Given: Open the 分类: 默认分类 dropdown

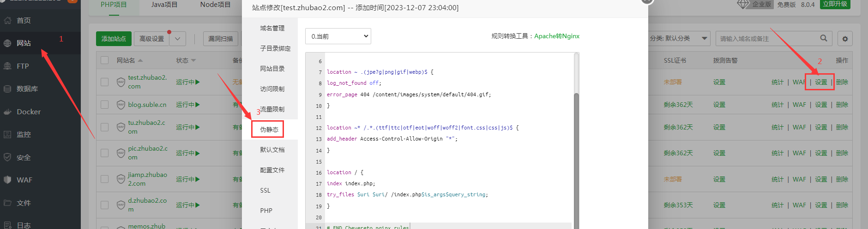Looking at the screenshot, I should point(679,38).
